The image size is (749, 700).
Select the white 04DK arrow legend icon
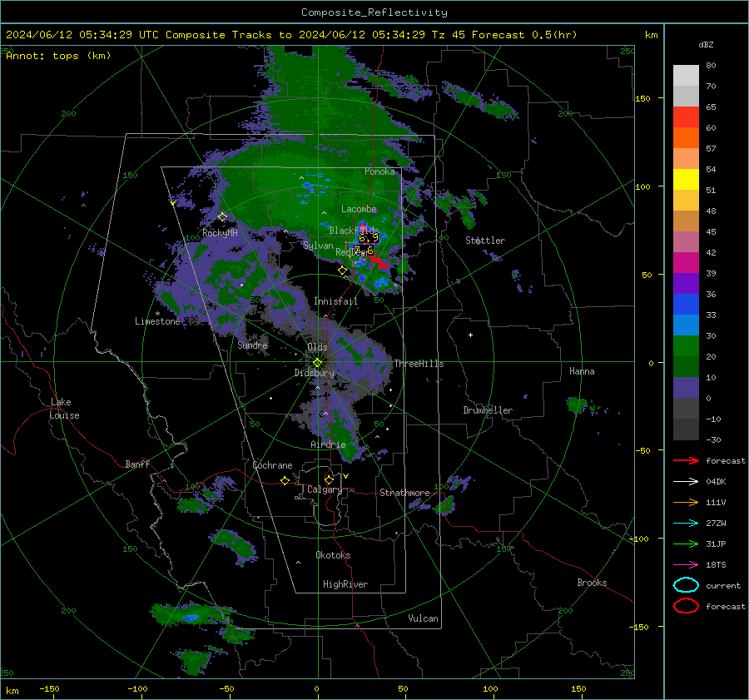tap(686, 481)
